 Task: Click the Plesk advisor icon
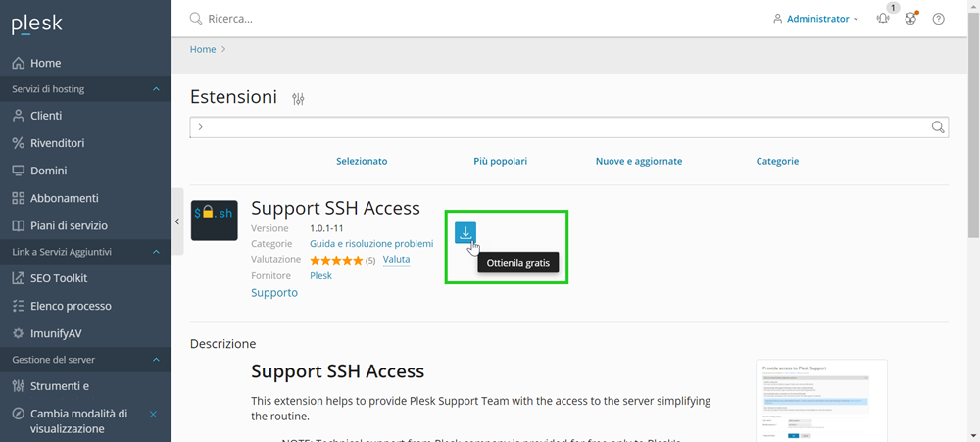[x=910, y=19]
